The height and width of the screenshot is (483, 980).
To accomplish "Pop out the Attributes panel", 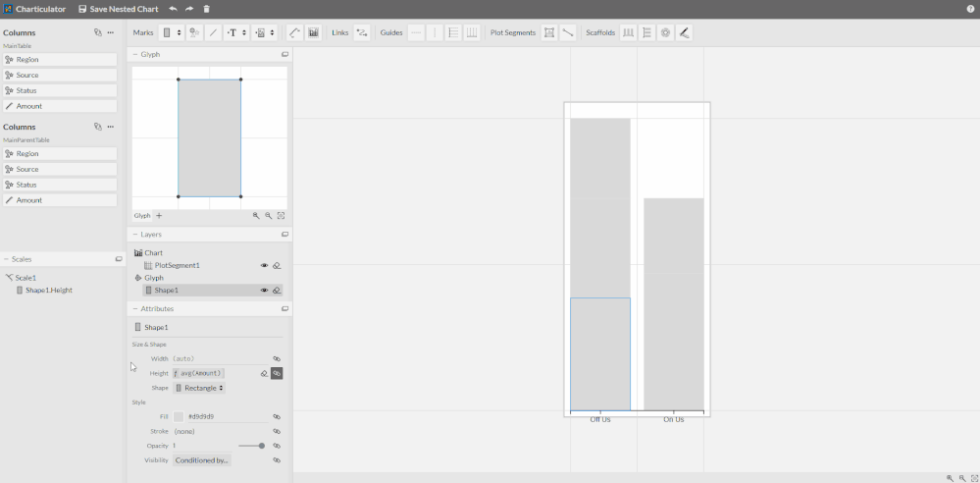I will pyautogui.click(x=285, y=308).
